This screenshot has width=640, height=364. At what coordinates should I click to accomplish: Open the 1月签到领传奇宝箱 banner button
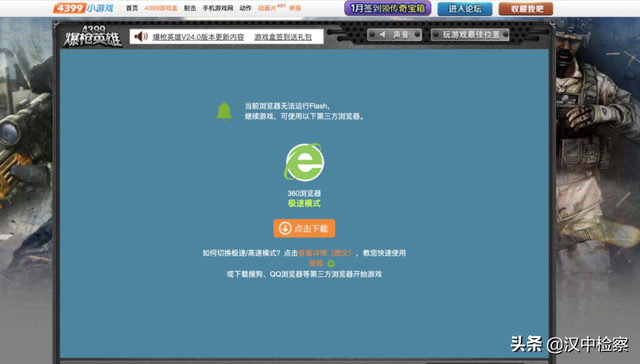[388, 9]
